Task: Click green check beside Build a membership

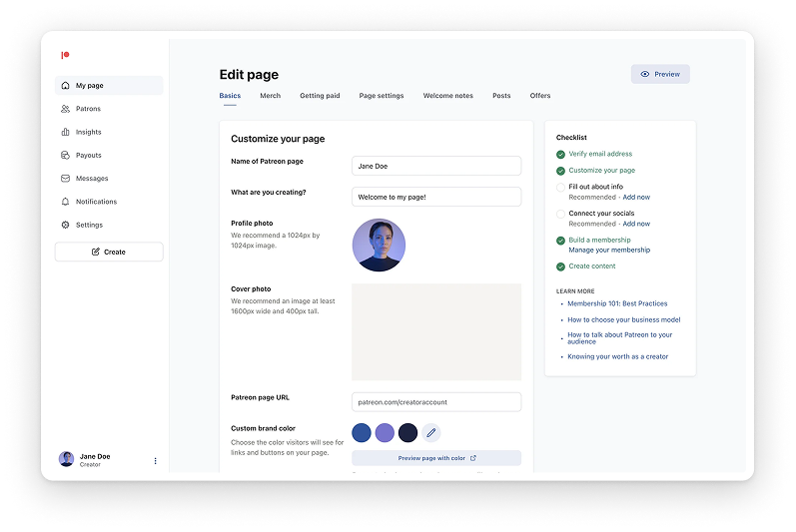Action: pyautogui.click(x=560, y=241)
